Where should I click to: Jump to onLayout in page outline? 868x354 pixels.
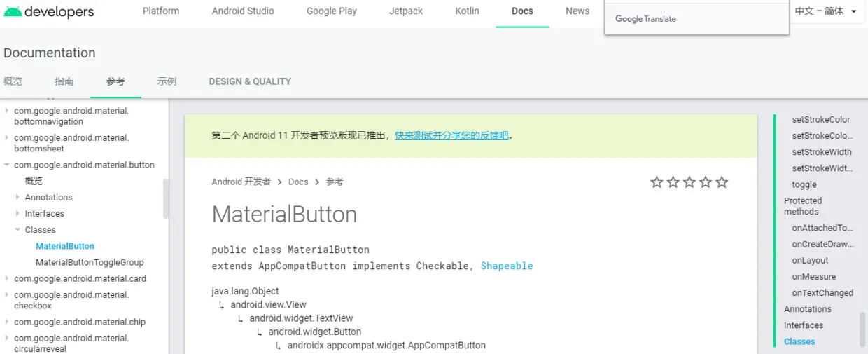point(810,260)
